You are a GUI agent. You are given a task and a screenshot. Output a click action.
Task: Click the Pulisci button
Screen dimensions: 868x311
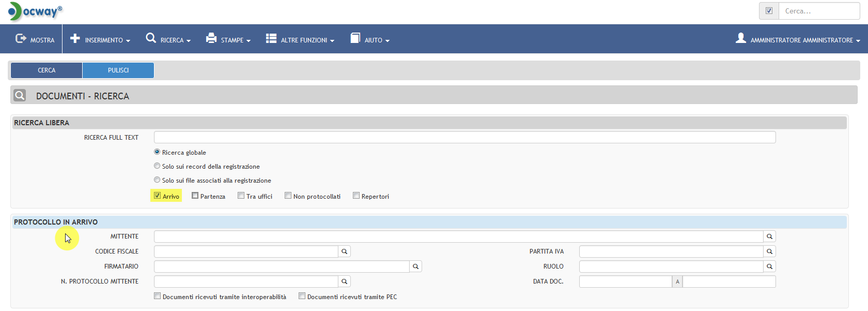118,70
